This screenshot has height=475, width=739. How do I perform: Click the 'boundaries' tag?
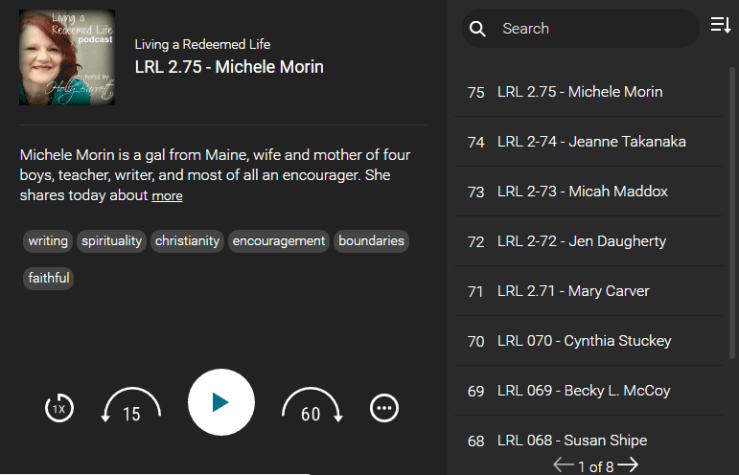371,241
